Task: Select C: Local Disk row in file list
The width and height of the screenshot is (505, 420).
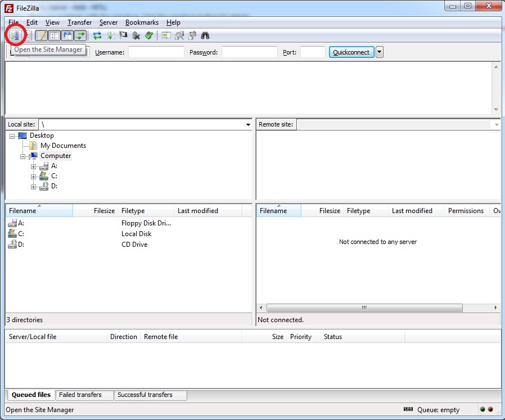Action: click(x=129, y=233)
